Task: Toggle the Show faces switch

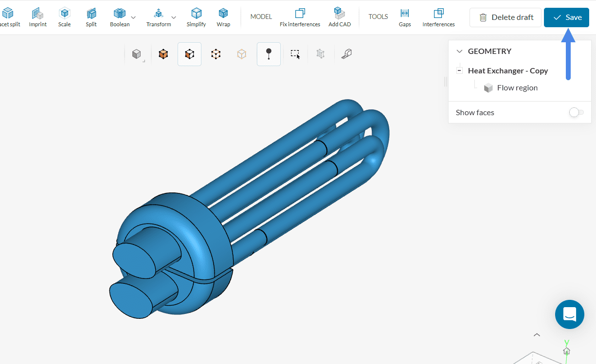Action: tap(576, 112)
